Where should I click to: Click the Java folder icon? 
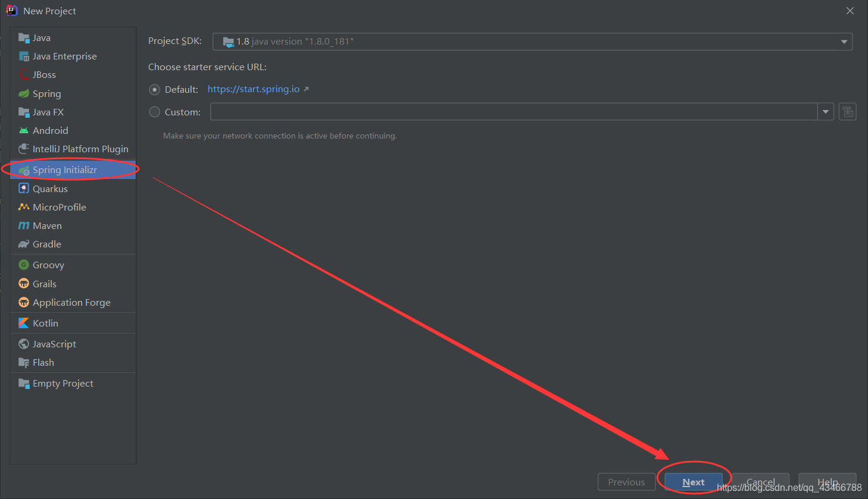(x=24, y=38)
